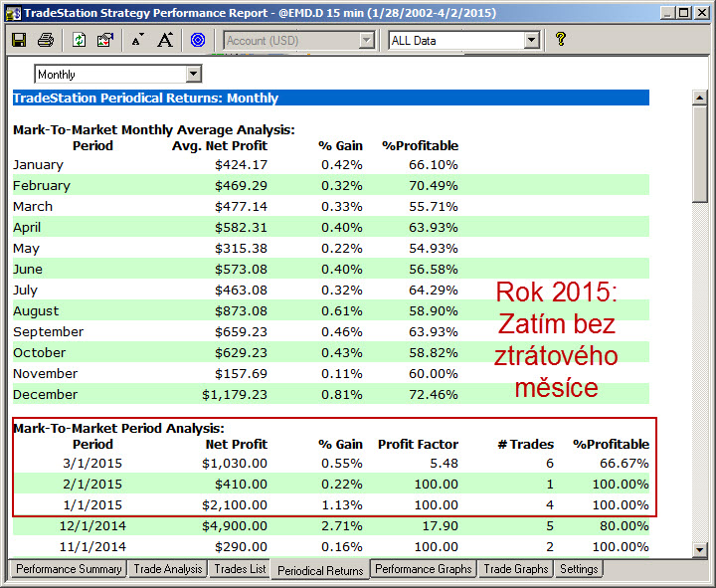This screenshot has height=588, width=716.
Task: Click the 2.71% gain value
Action: 341,526
